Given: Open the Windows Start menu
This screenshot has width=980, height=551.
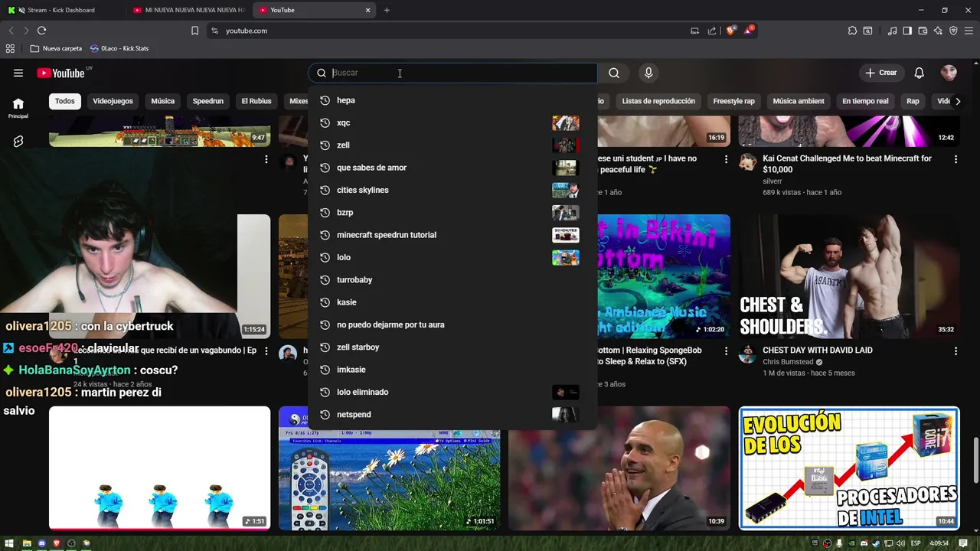Looking at the screenshot, I should point(11,543).
